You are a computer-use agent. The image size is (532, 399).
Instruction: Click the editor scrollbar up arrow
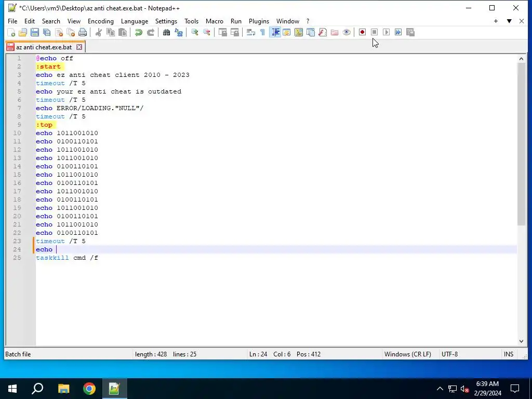(521, 59)
